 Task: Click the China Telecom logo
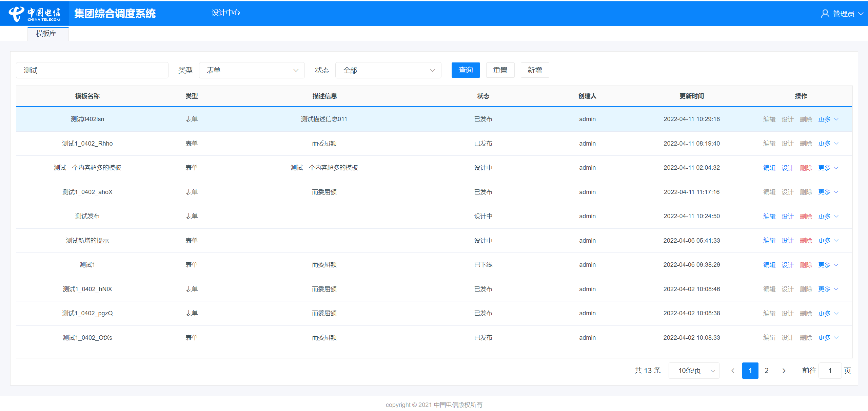tap(35, 14)
